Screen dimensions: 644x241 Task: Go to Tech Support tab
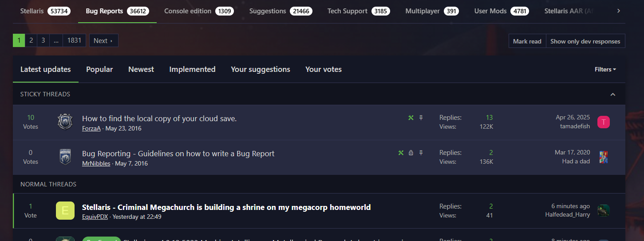click(359, 11)
